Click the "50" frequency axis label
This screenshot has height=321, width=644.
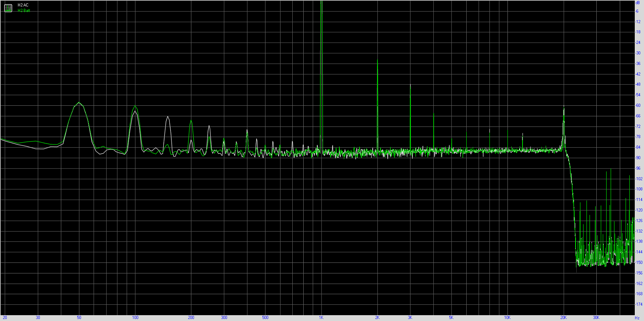tap(79, 318)
